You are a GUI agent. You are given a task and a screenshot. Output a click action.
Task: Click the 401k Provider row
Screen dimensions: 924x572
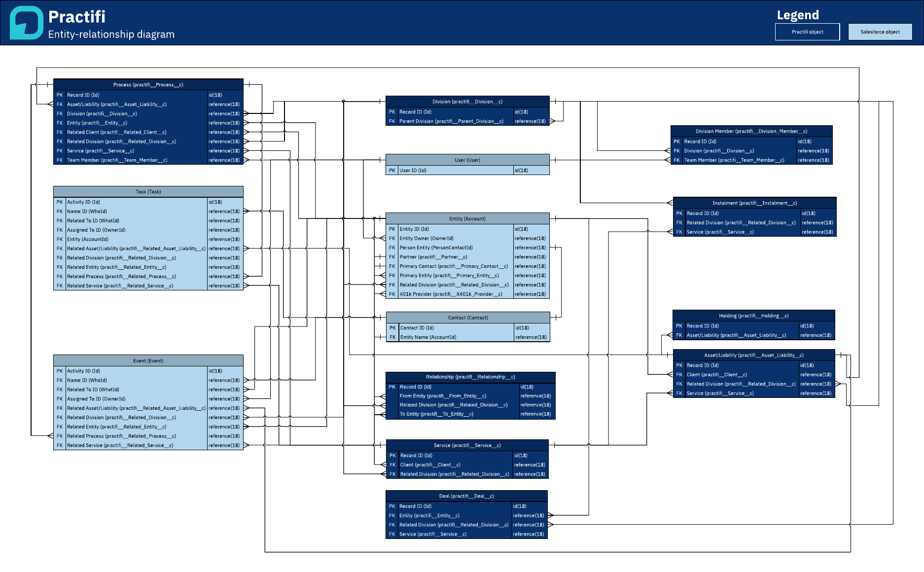coord(467,294)
